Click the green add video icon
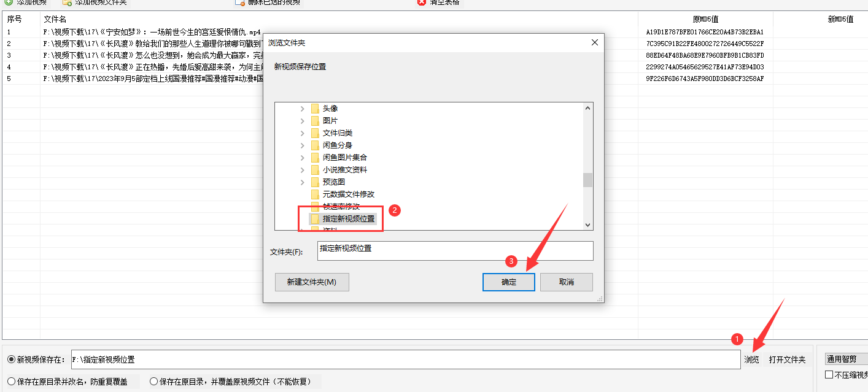Image resolution: width=868 pixels, height=392 pixels. point(9,2)
